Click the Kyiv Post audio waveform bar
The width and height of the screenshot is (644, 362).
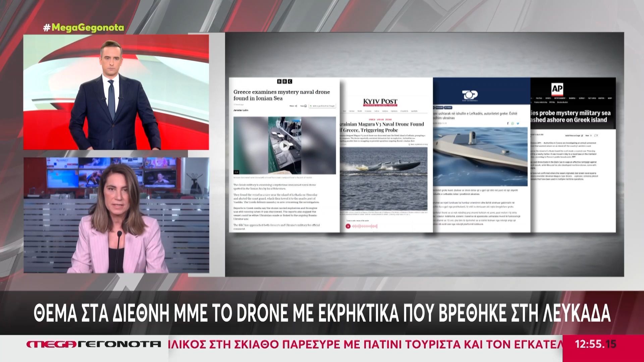[x=365, y=226]
